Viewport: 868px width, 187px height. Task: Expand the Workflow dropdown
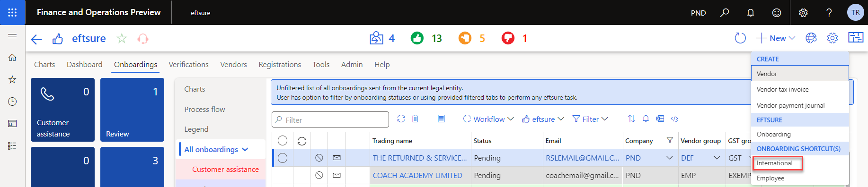[x=488, y=119]
